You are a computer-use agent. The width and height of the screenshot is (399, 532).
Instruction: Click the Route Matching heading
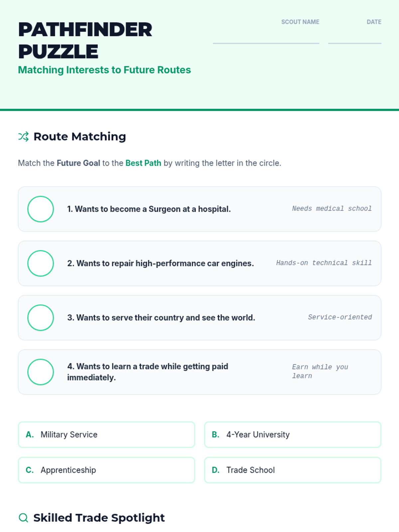click(80, 136)
